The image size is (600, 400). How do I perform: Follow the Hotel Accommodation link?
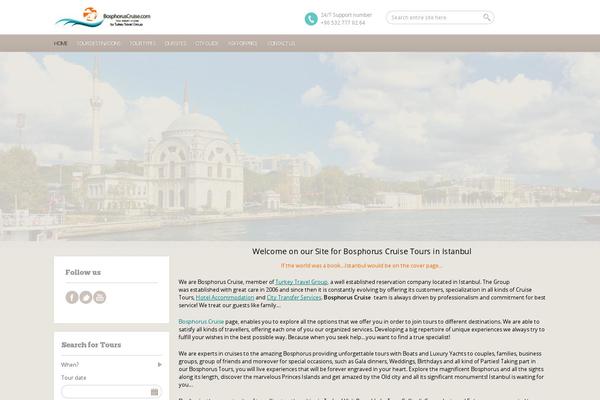coord(225,297)
